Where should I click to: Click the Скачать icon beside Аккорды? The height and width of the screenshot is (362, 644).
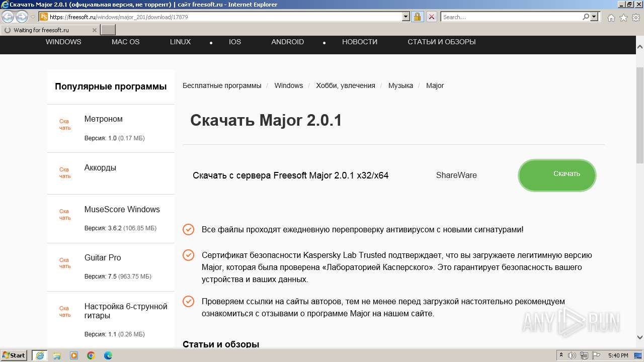(65, 173)
